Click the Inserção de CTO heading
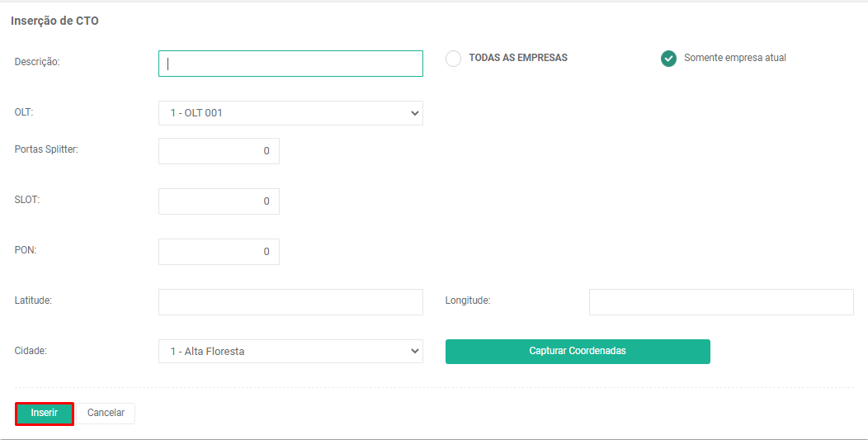This screenshot has height=440, width=868. [54, 21]
